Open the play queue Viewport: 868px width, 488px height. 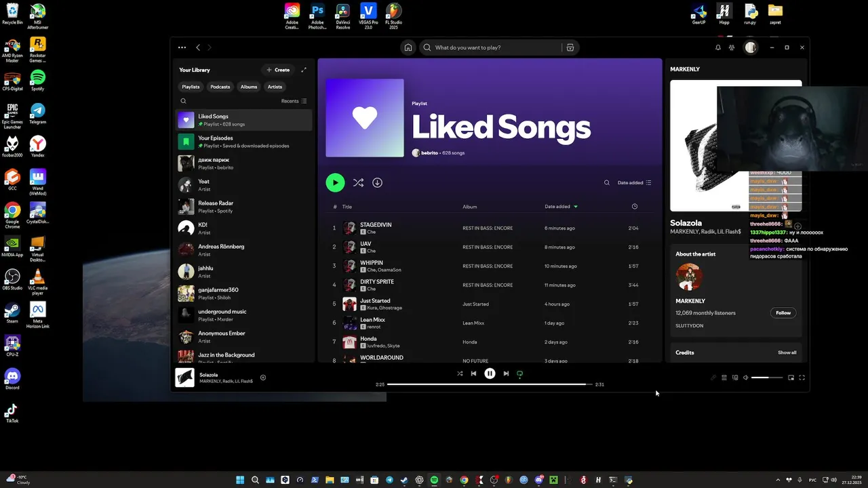tap(724, 378)
